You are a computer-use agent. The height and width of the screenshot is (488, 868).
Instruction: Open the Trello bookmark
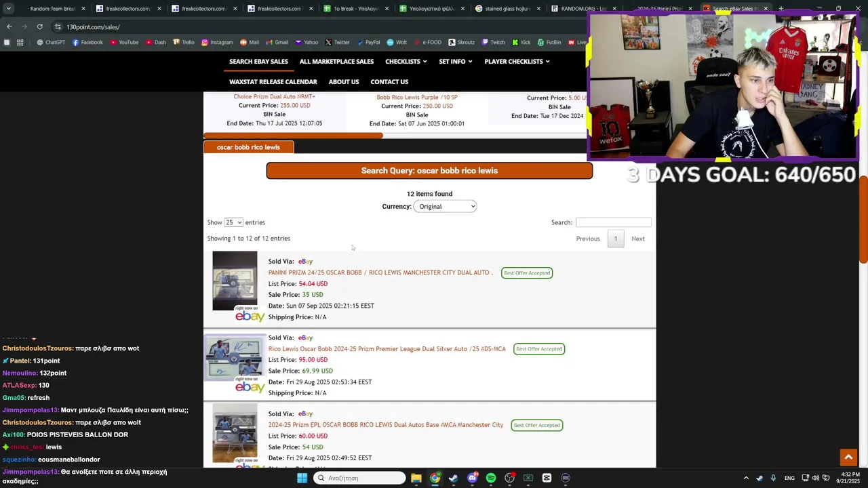[x=183, y=42]
